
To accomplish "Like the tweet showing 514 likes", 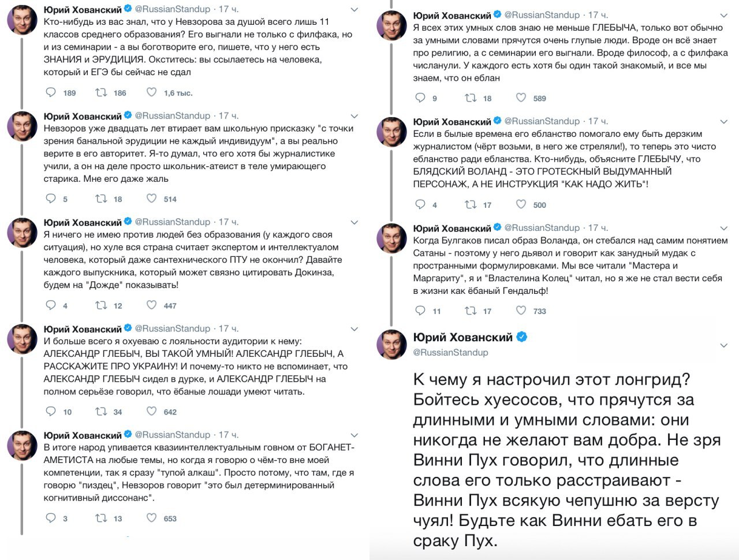I will tap(151, 199).
